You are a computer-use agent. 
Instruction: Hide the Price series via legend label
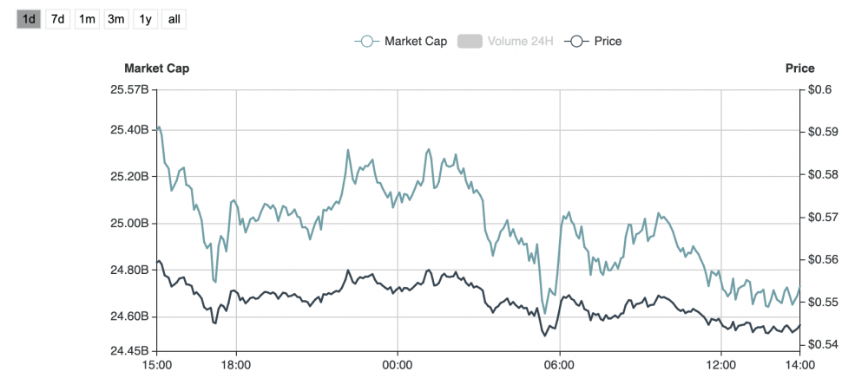pos(608,41)
